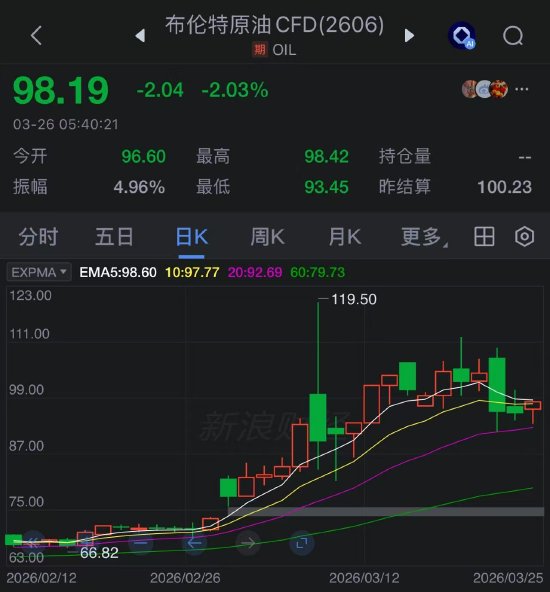Switch to 五日 tab
The height and width of the screenshot is (592, 550).
114,237
